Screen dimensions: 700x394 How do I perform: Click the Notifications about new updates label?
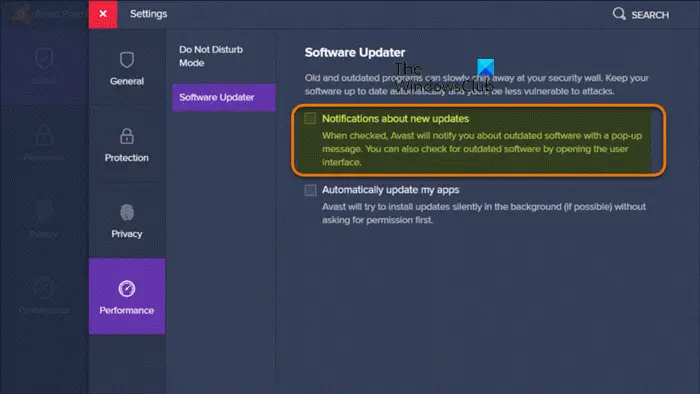[396, 119]
